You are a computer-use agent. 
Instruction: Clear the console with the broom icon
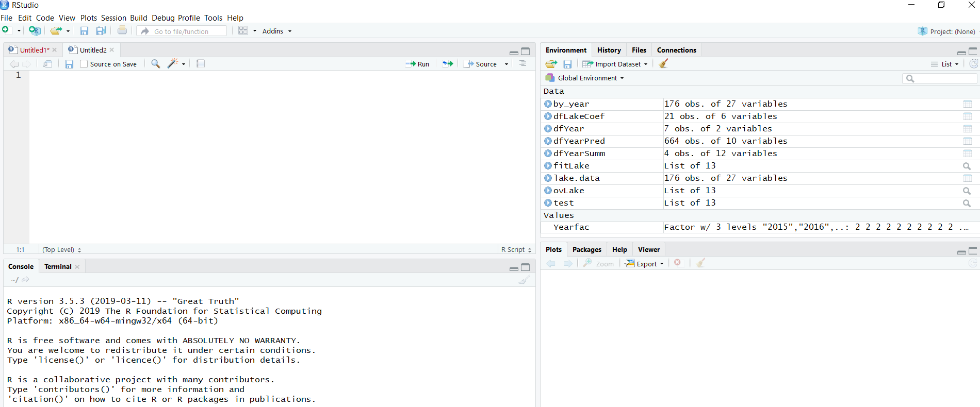click(524, 280)
